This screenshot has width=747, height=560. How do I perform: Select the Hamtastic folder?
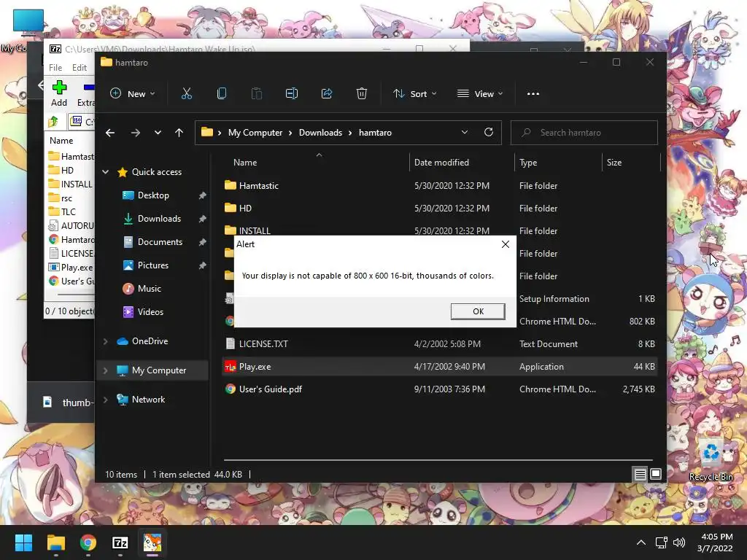[259, 186]
